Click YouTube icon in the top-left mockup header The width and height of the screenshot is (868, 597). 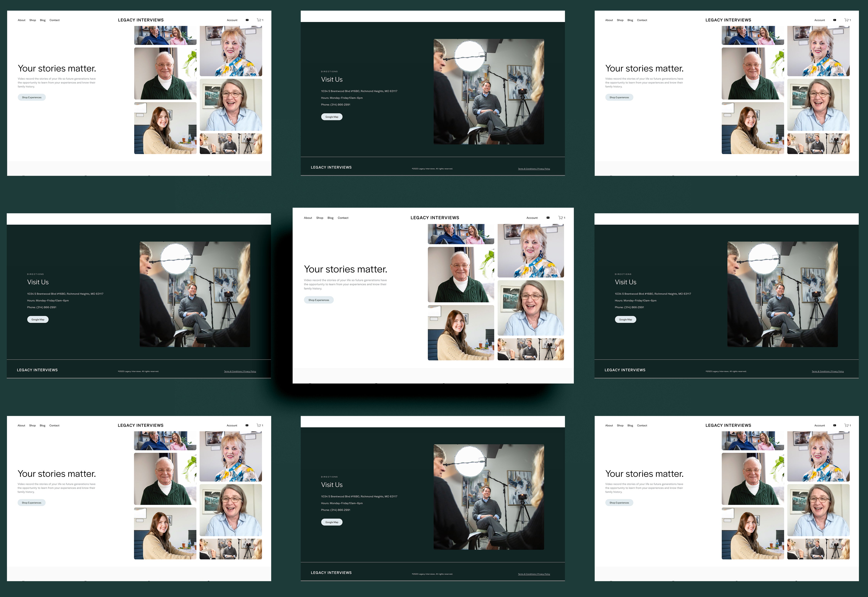(247, 20)
